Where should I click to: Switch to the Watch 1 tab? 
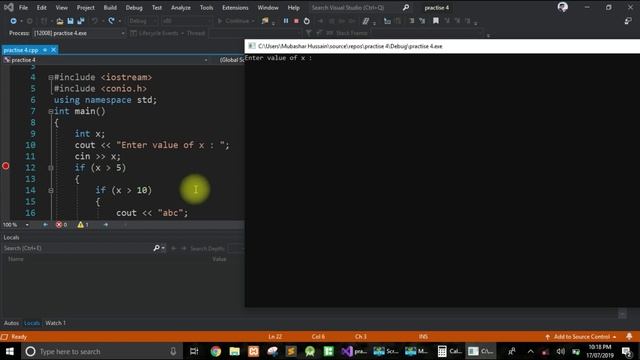tap(56, 323)
